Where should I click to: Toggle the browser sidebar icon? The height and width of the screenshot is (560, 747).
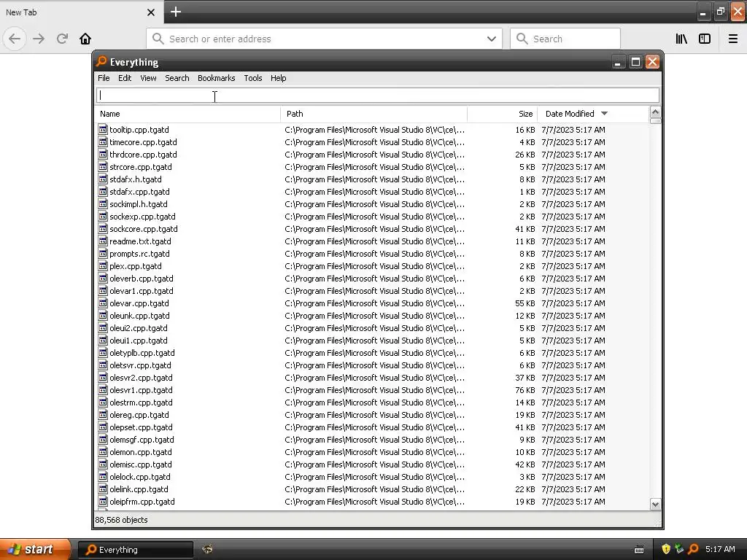click(x=705, y=39)
